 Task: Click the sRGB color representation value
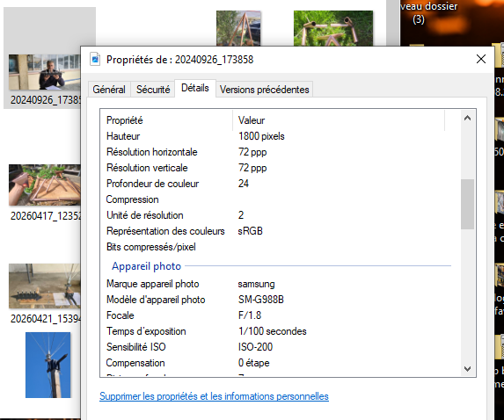pos(250,231)
